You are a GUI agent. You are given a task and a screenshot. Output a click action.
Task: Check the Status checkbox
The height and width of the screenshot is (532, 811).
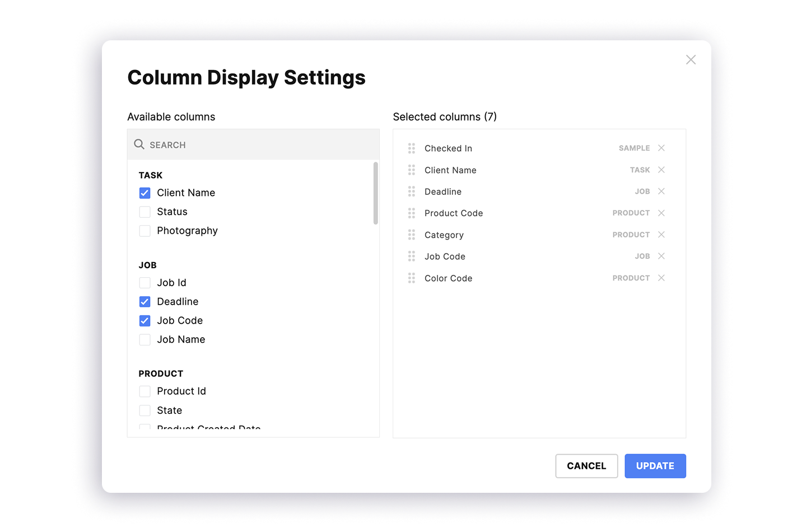click(x=145, y=212)
